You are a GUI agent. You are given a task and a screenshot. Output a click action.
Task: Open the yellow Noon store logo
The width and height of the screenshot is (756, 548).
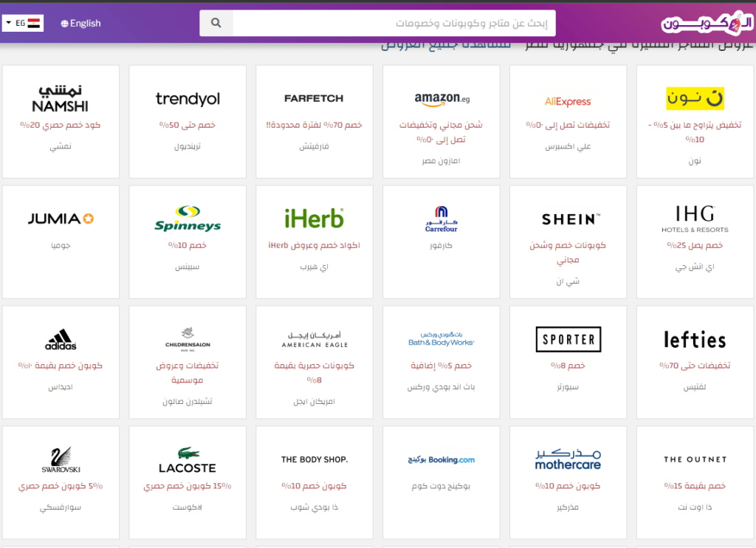[x=695, y=98]
